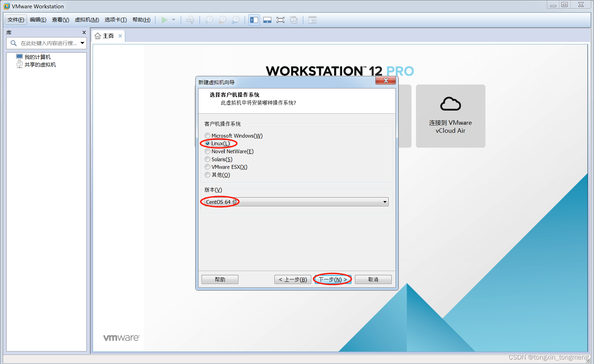This screenshot has height=364, width=594.
Task: Open the power options dropdown arrow
Action: pos(173,20)
